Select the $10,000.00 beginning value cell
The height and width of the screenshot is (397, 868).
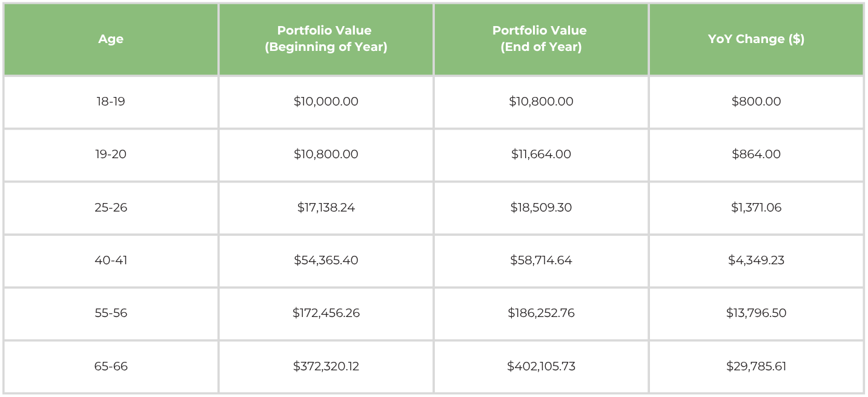point(326,102)
